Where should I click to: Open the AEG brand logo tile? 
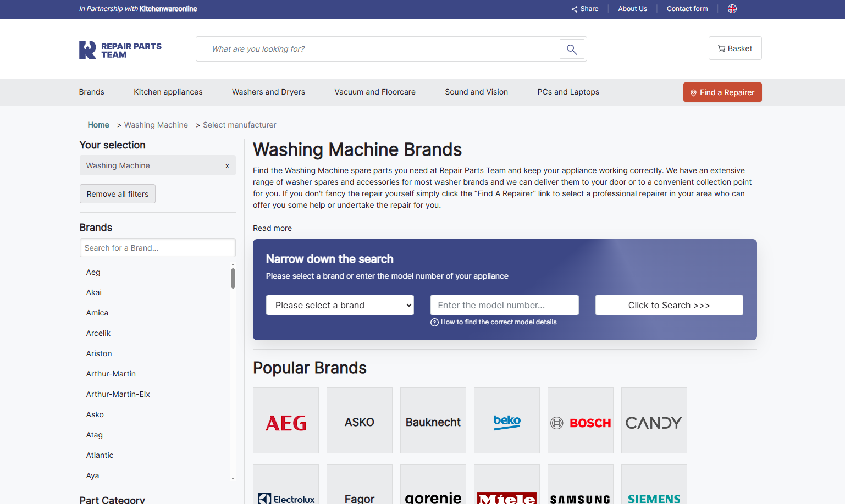coord(286,420)
